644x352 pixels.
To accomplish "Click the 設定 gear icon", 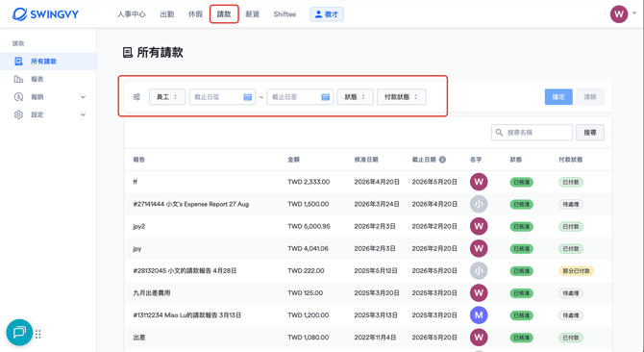I will (x=18, y=114).
